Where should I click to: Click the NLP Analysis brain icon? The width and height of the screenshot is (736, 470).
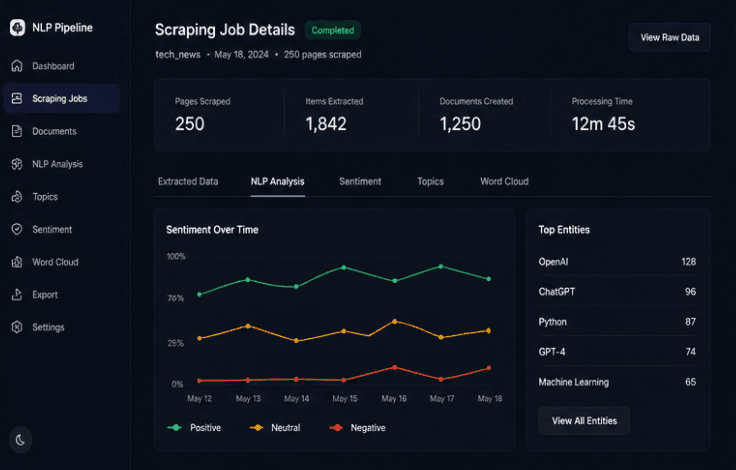point(17,164)
